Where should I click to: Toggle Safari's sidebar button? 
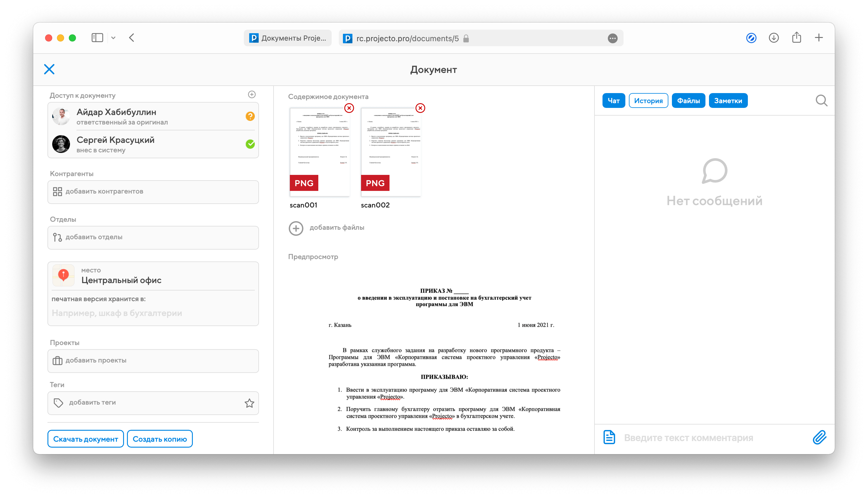click(x=97, y=38)
